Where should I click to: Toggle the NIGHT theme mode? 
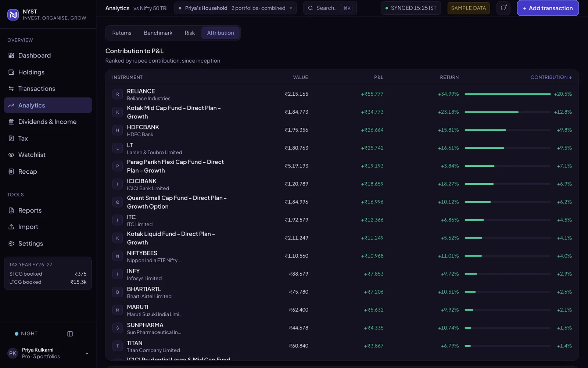coord(26,334)
